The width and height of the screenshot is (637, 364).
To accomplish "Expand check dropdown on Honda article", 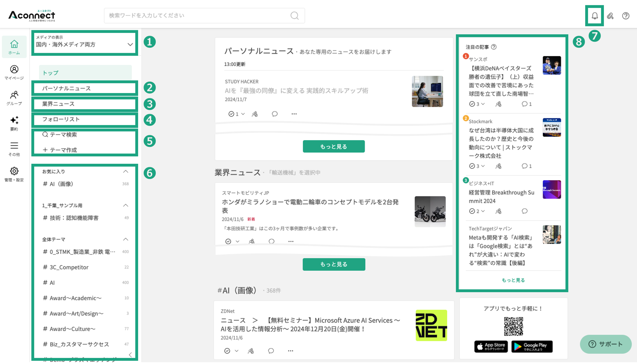I will (x=237, y=241).
